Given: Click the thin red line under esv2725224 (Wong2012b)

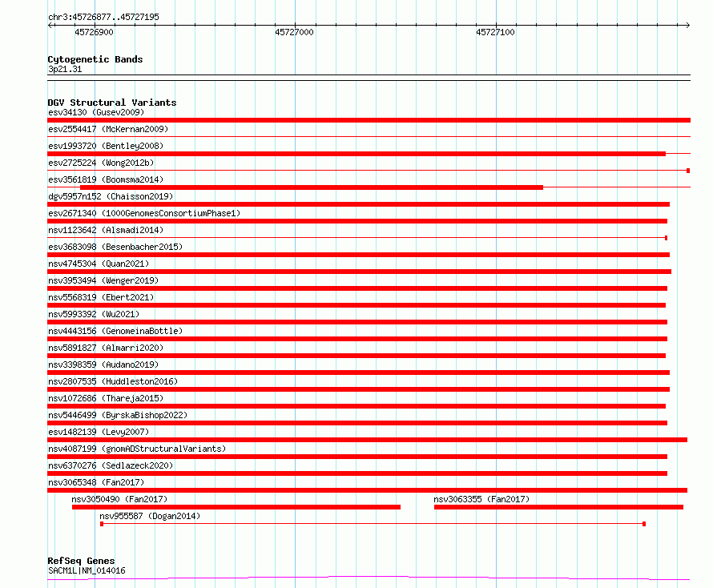Looking at the screenshot, I should coord(369,171).
